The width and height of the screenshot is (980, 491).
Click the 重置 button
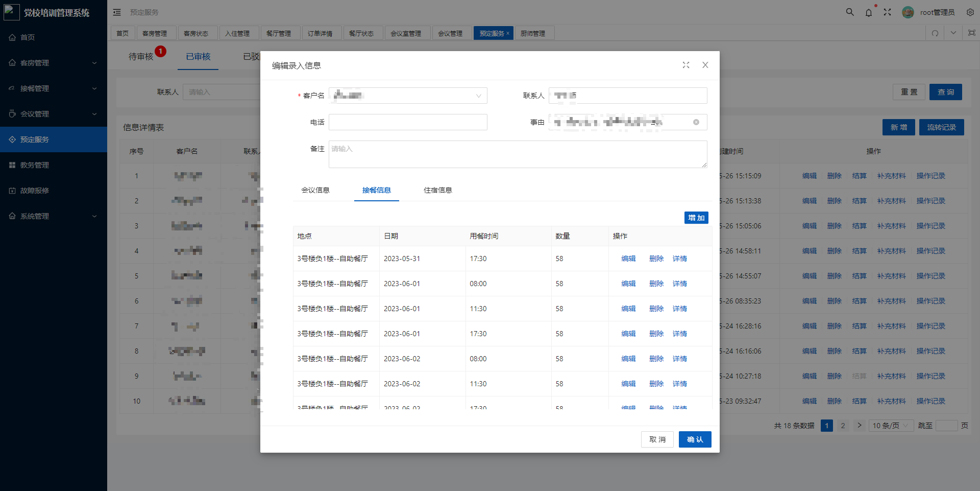[x=909, y=92]
